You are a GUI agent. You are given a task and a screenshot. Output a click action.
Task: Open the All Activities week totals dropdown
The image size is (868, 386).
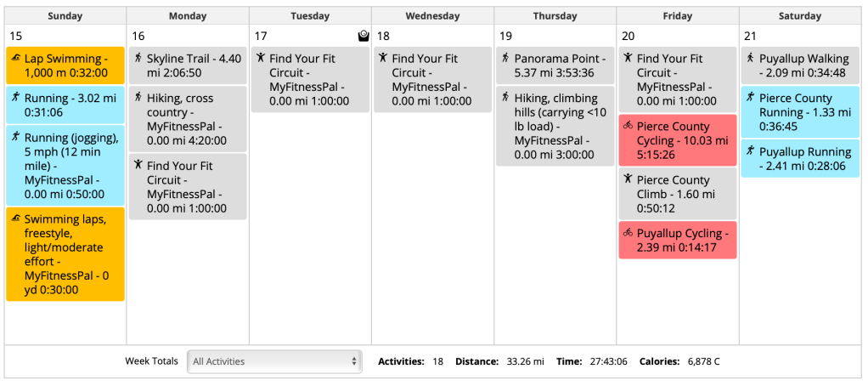click(274, 361)
